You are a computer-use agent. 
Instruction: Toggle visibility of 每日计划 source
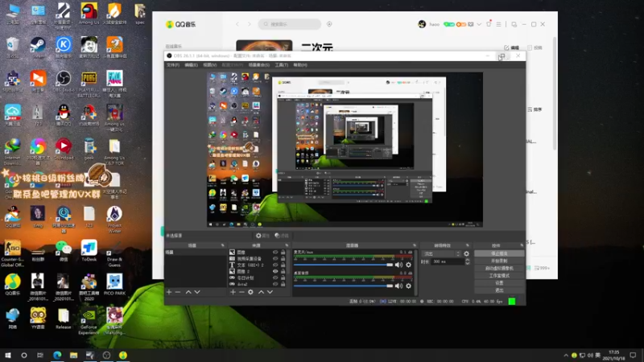pos(275,278)
